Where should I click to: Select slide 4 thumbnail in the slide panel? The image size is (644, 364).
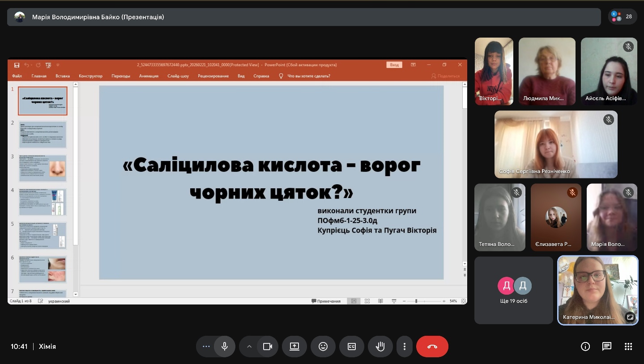[x=43, y=202]
